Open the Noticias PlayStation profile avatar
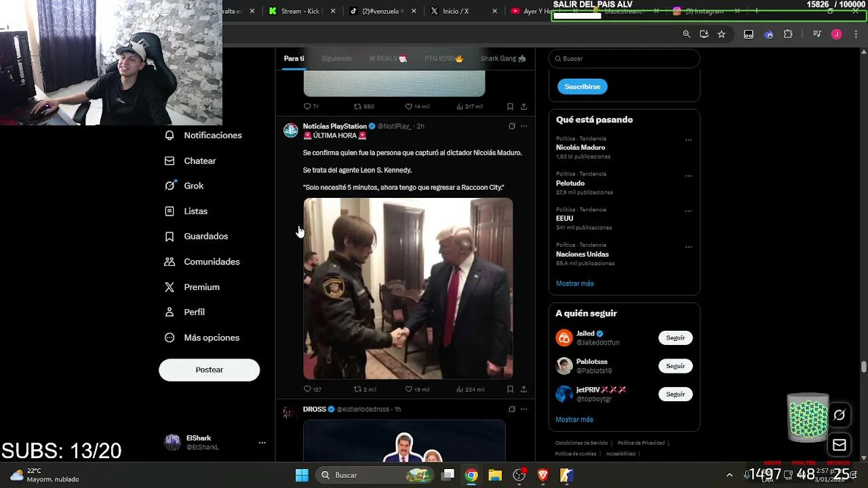This screenshot has width=868, height=488. [290, 130]
